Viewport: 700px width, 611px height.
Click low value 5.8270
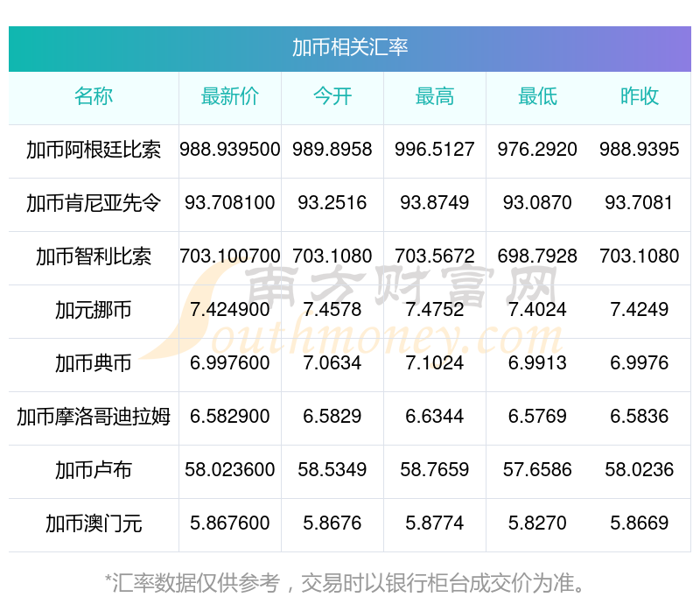pyautogui.click(x=537, y=523)
